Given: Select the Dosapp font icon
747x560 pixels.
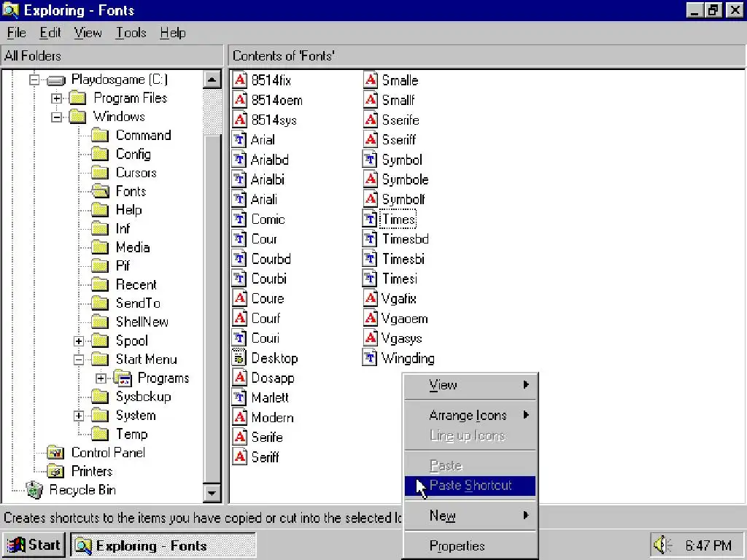Looking at the screenshot, I should coord(239,378).
